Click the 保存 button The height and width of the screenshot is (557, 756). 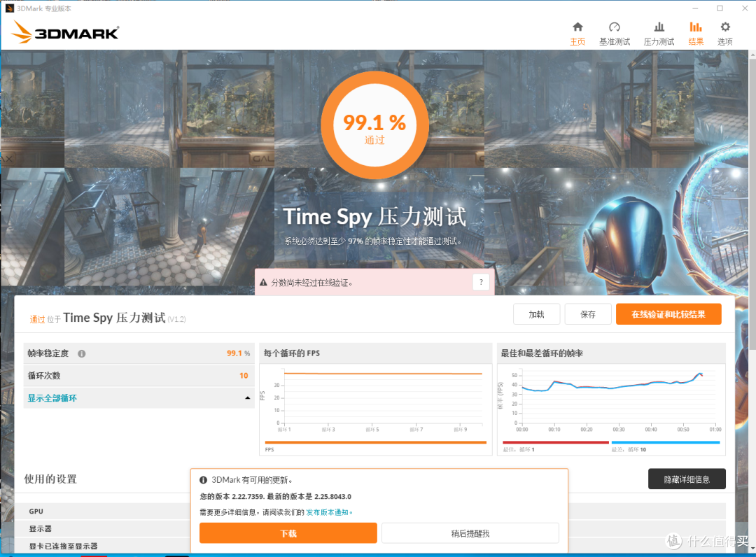588,314
